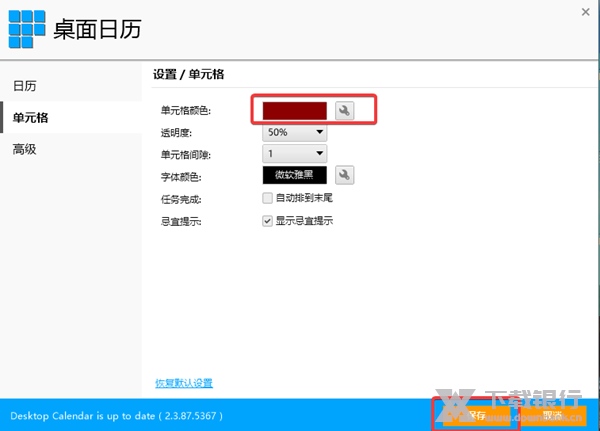The width and height of the screenshot is (600, 431).
Task: Click the dark red cell color swatch
Action: [295, 111]
